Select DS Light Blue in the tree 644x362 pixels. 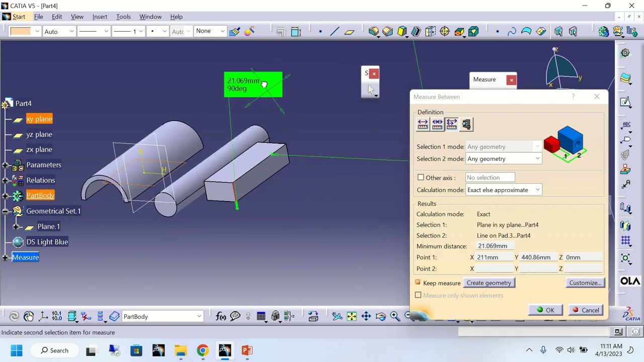click(x=47, y=242)
